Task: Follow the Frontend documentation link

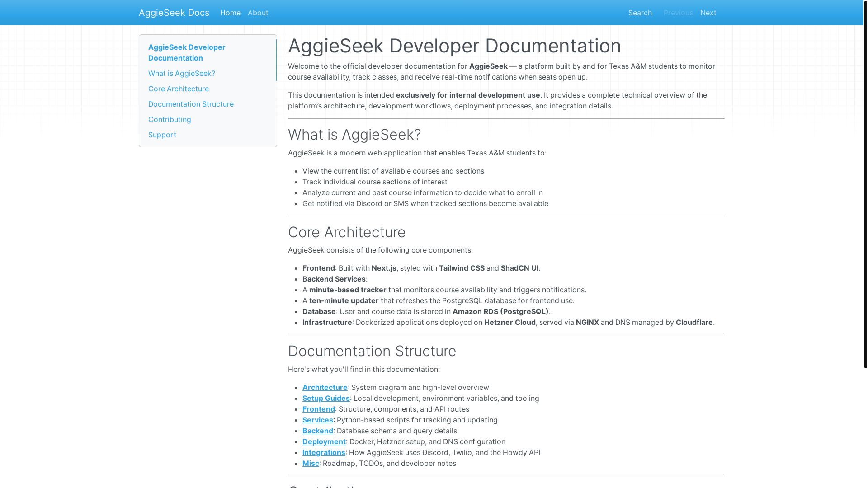Action: [319, 409]
